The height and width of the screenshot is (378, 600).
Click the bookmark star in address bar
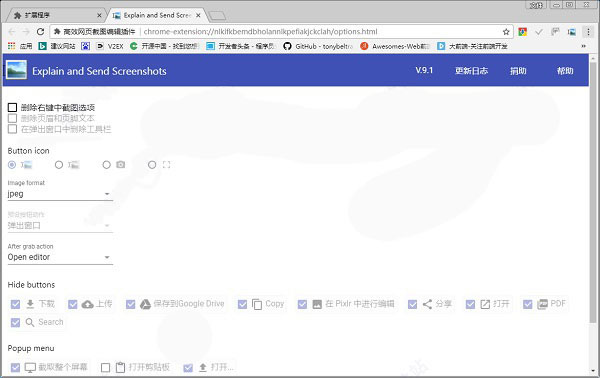point(506,32)
